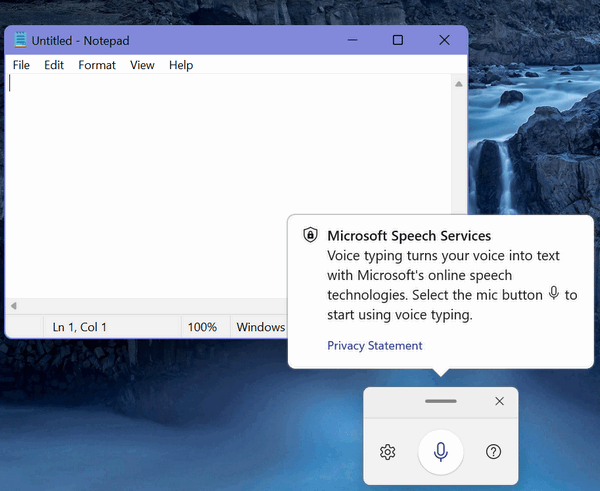Viewport: 600px width, 491px height.
Task: Close the voice typing launcher
Action: tap(499, 401)
